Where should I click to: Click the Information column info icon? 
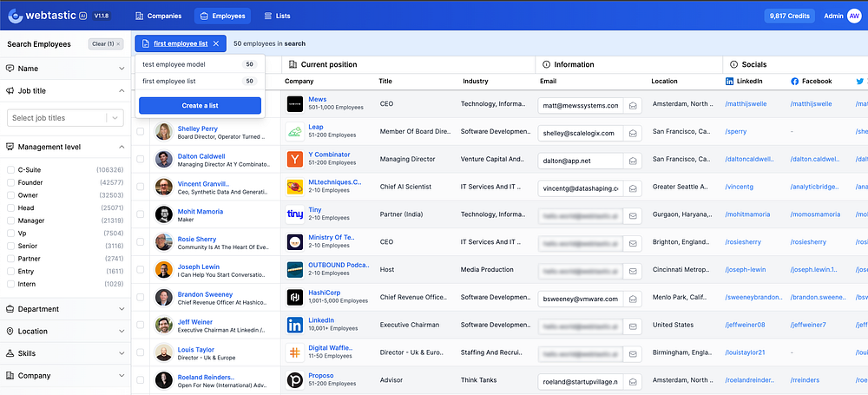click(546, 64)
